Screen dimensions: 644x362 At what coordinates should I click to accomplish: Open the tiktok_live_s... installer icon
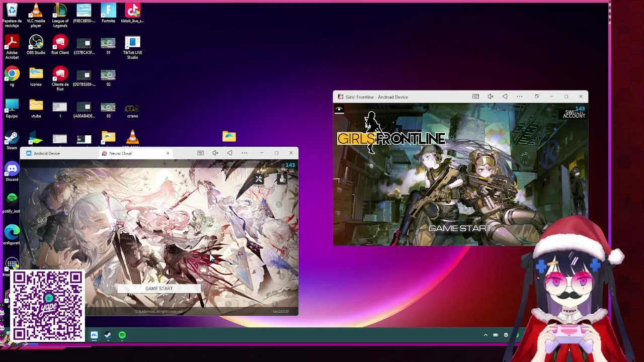point(132,13)
